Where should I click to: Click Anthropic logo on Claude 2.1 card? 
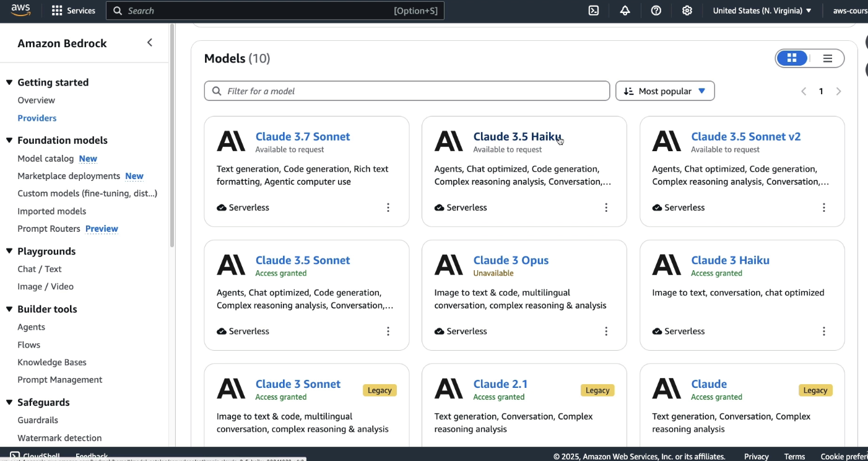449,389
